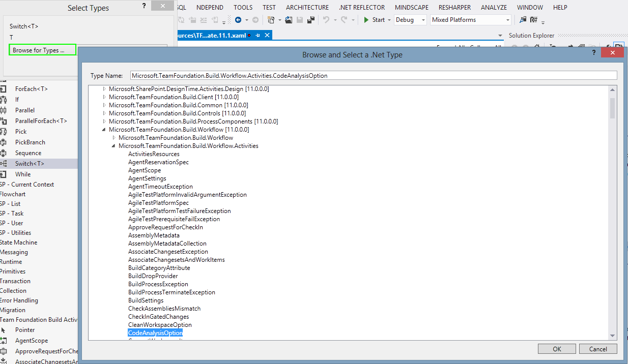628x364 pixels.
Task: Click Cancel in the type browser dialog
Action: (x=598, y=349)
